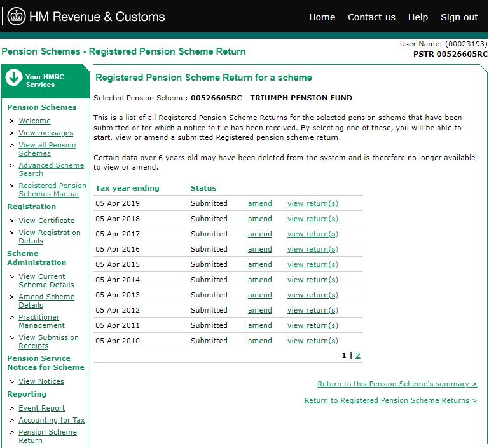This screenshot has width=503, height=448.
Task: Return to this Pension Scheme's summary
Action: click(x=397, y=384)
